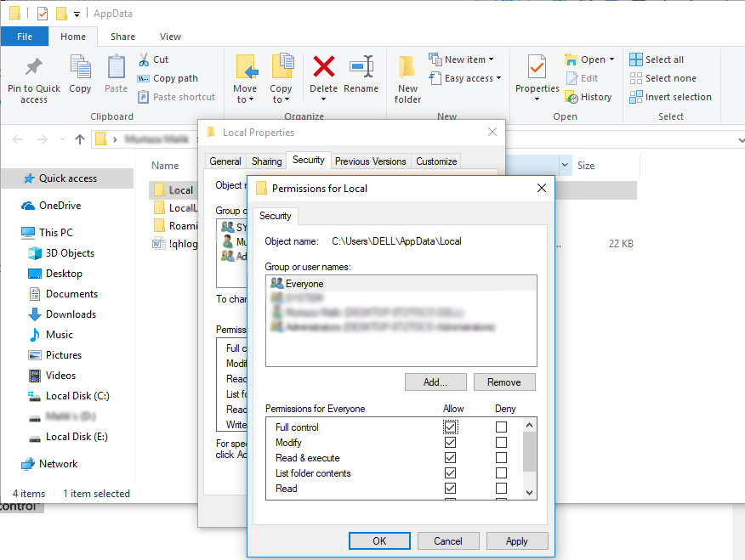This screenshot has width=745, height=560.
Task: Click the Paste clipboard icon
Action: [116, 66]
